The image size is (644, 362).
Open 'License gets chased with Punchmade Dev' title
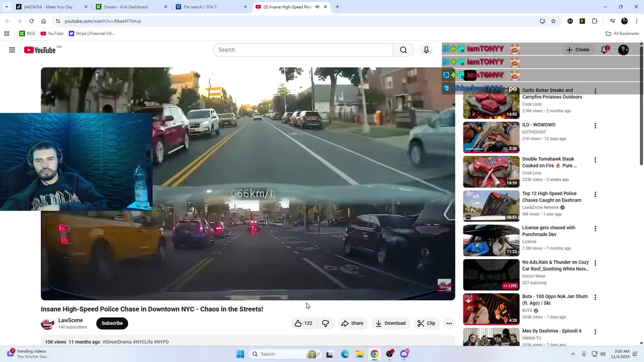(x=548, y=231)
